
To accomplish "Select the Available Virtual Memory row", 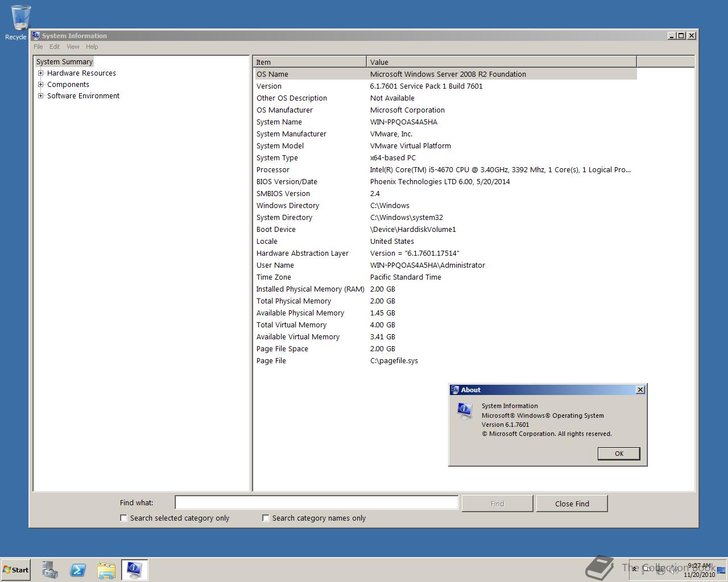I will pos(445,336).
